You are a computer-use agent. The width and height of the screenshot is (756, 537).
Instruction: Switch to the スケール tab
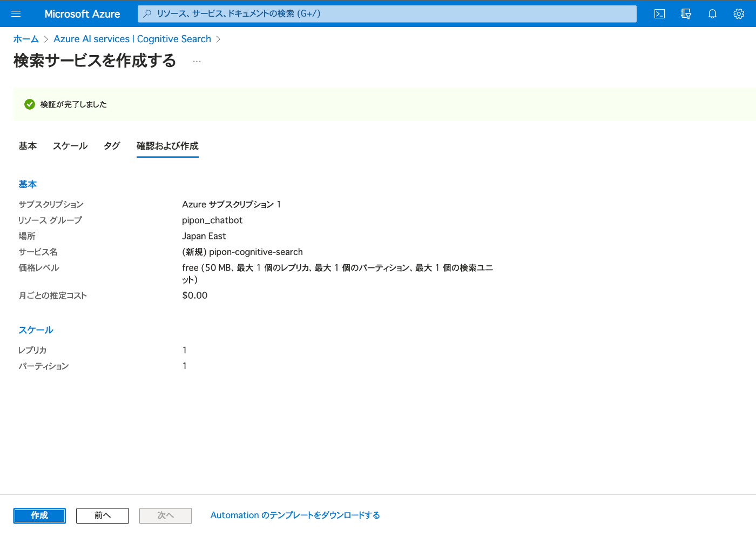click(x=70, y=146)
